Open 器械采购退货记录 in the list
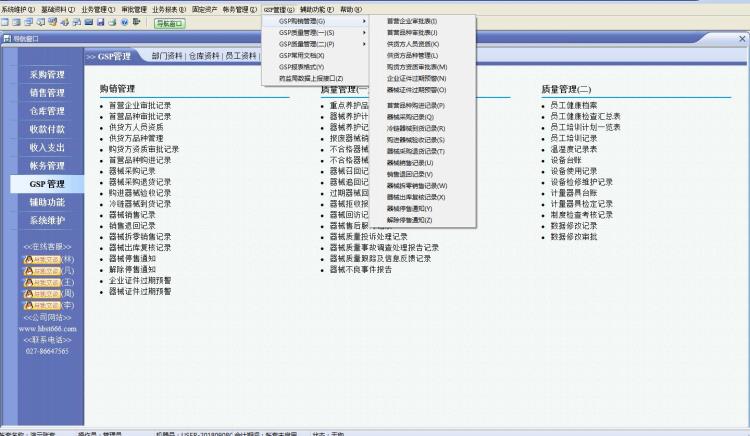This screenshot has height=436, width=750. (140, 182)
